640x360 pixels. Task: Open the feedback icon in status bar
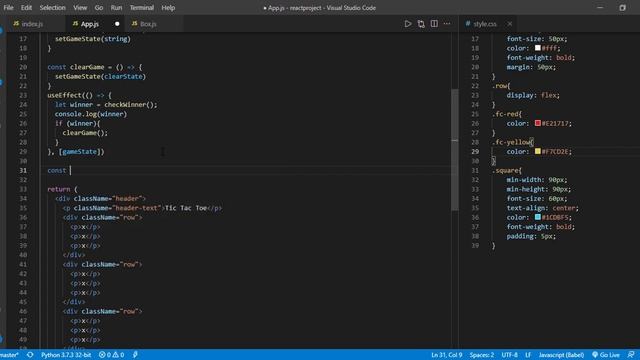coord(631,355)
